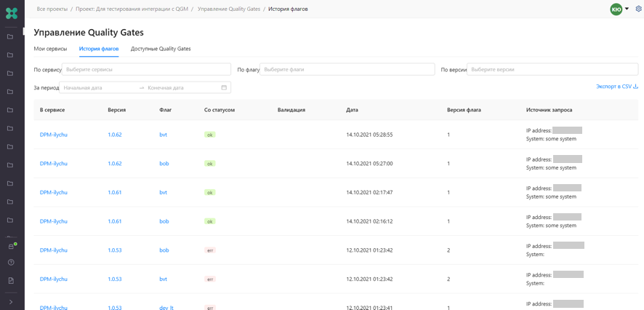Switch to the 'Мои сервисы' tab
The image size is (644, 310).
[x=50, y=49]
